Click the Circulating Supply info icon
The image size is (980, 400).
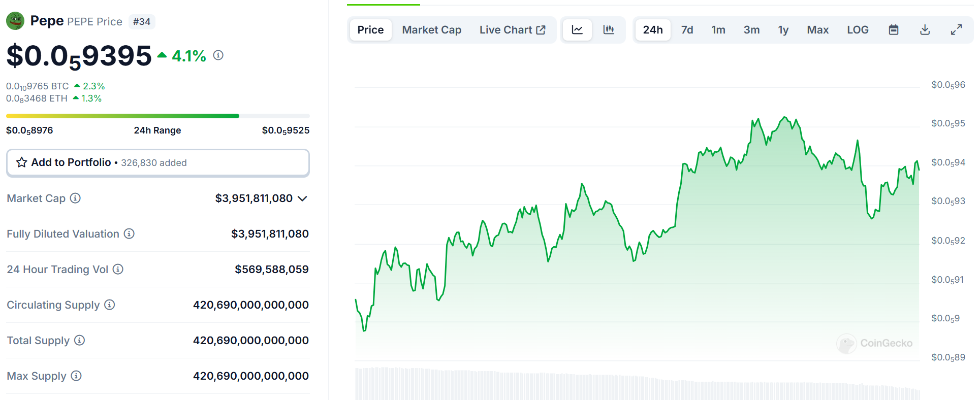point(110,305)
